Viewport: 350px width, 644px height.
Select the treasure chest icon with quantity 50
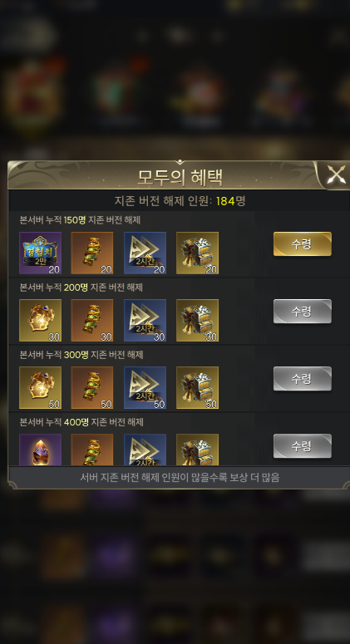198,388
